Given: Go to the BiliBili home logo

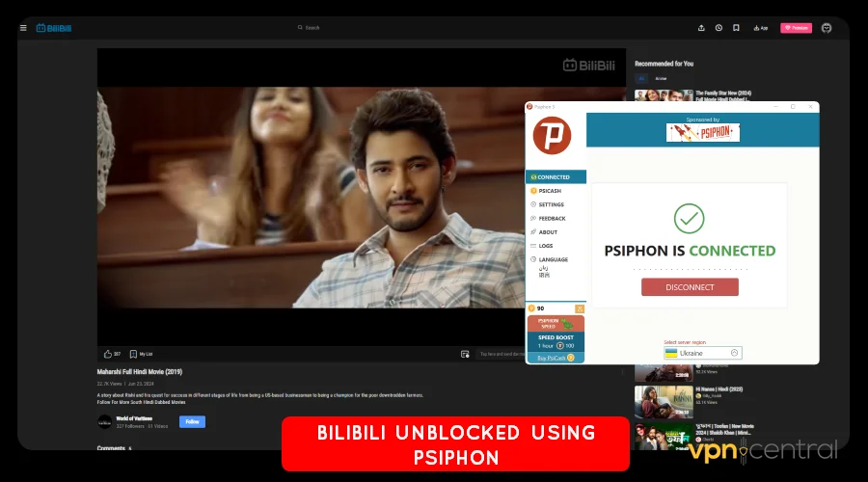Looking at the screenshot, I should pyautogui.click(x=54, y=28).
